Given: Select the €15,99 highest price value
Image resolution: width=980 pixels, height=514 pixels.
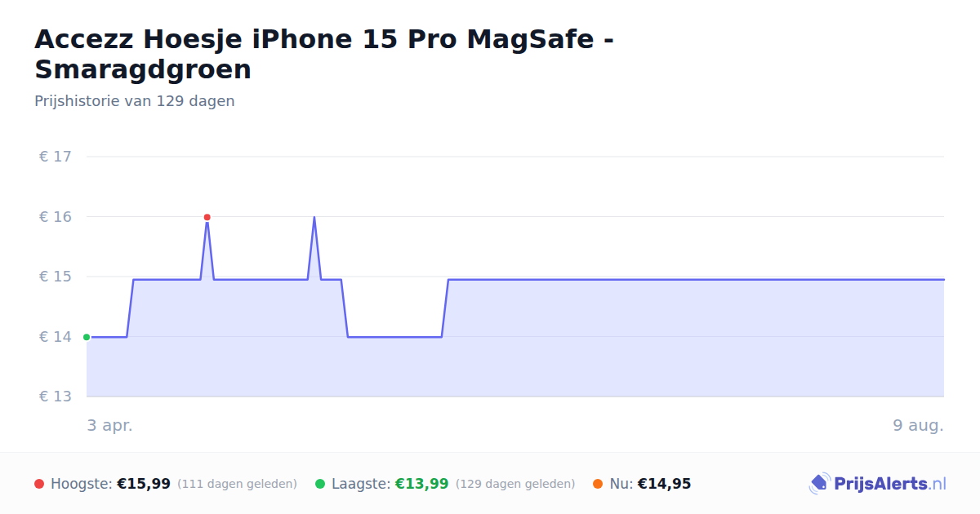Looking at the screenshot, I should (144, 484).
